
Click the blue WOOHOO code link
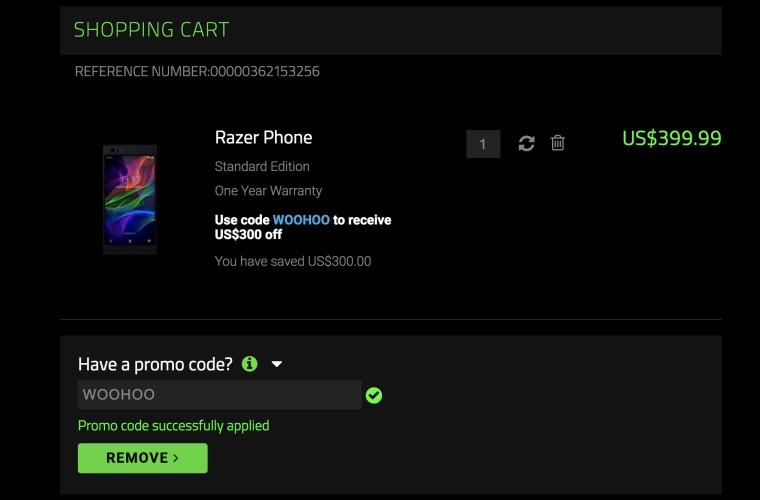click(301, 220)
